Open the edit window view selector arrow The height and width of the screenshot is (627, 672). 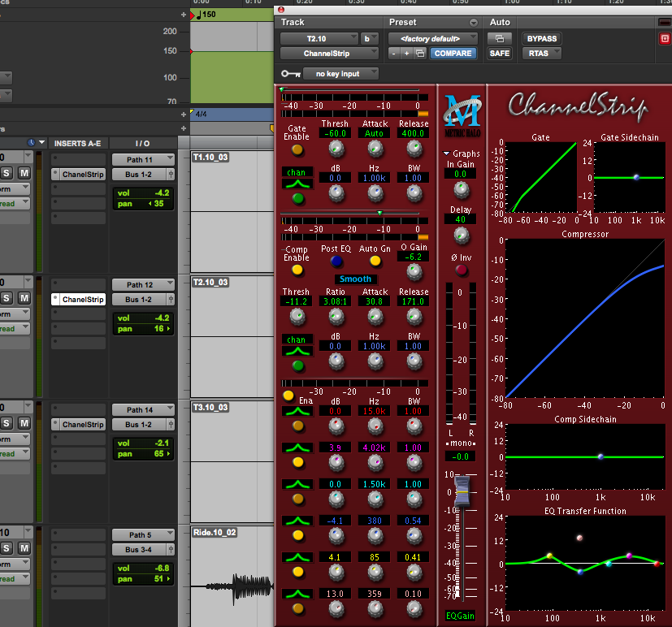(41, 142)
